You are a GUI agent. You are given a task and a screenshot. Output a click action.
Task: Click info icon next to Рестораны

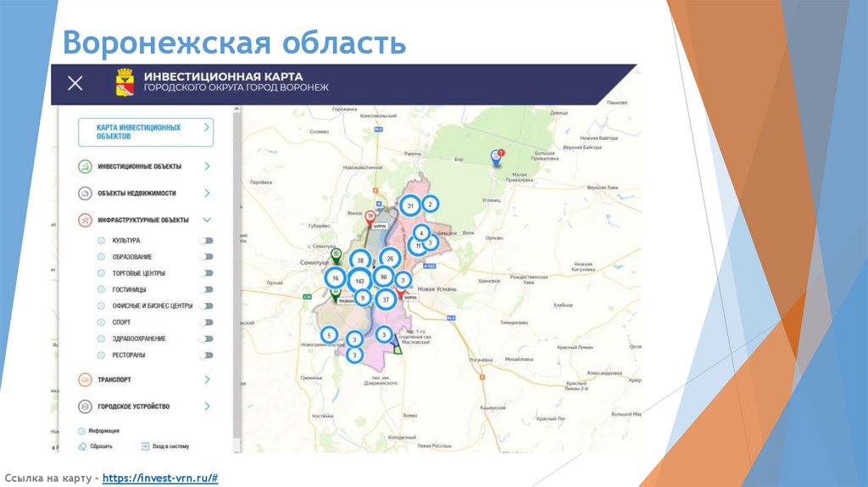[102, 355]
